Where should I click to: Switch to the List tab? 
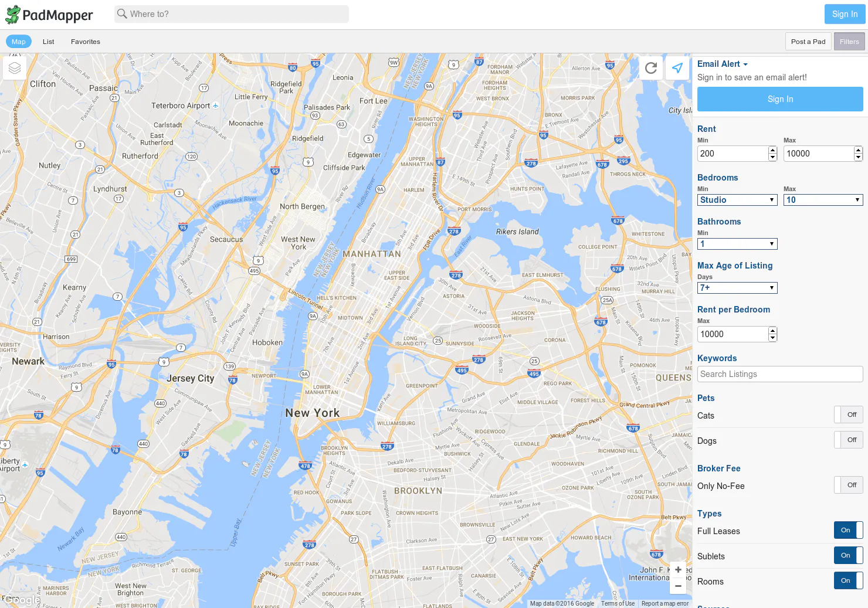[49, 42]
